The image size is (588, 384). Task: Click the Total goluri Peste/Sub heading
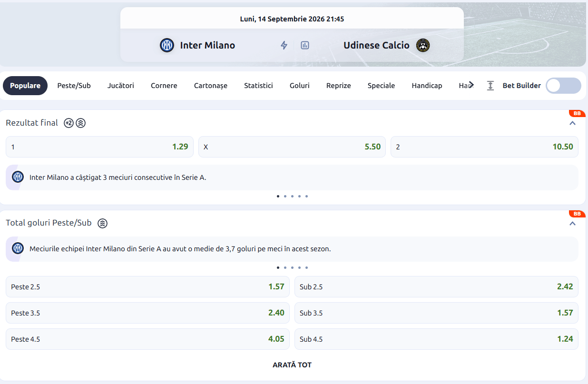point(49,223)
